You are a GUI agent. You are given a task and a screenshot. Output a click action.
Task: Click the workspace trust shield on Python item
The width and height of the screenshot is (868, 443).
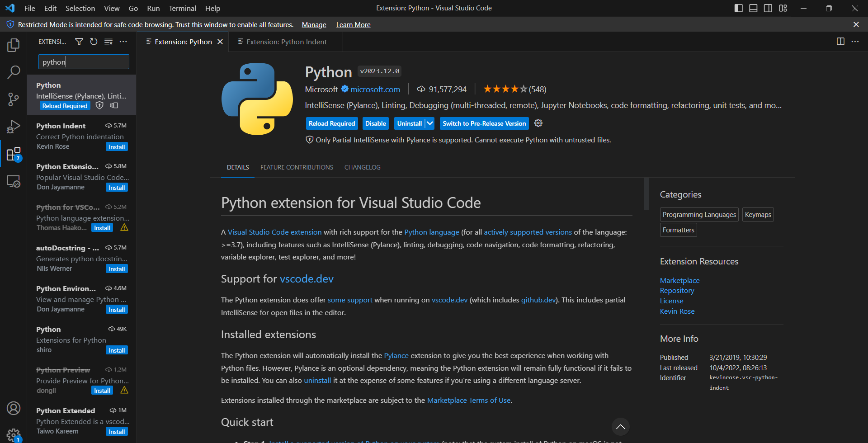[100, 105]
